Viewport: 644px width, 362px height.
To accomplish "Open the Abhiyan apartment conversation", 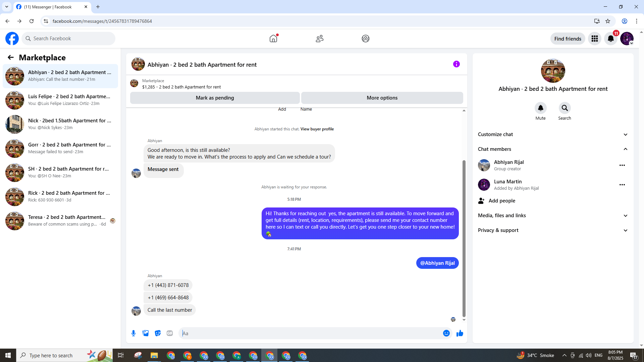I will click(60, 76).
